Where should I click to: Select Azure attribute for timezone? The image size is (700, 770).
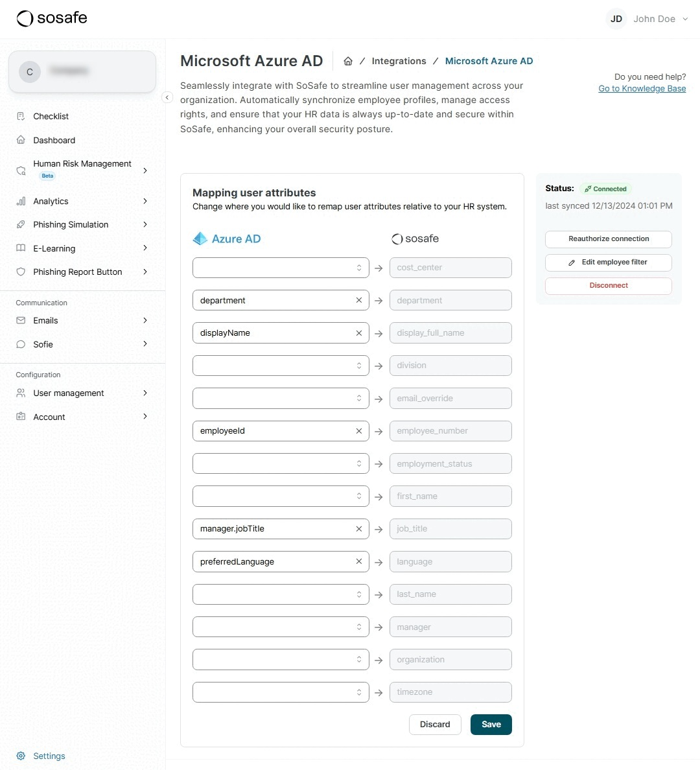click(281, 692)
